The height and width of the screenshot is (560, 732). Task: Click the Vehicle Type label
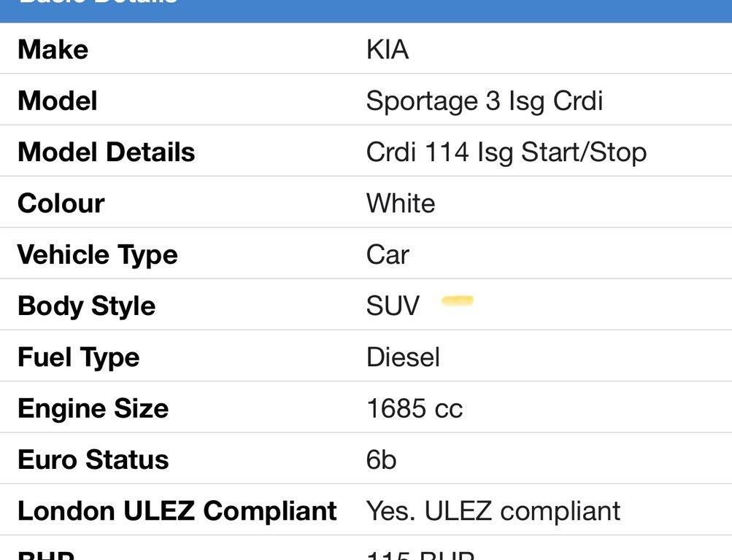(x=98, y=255)
